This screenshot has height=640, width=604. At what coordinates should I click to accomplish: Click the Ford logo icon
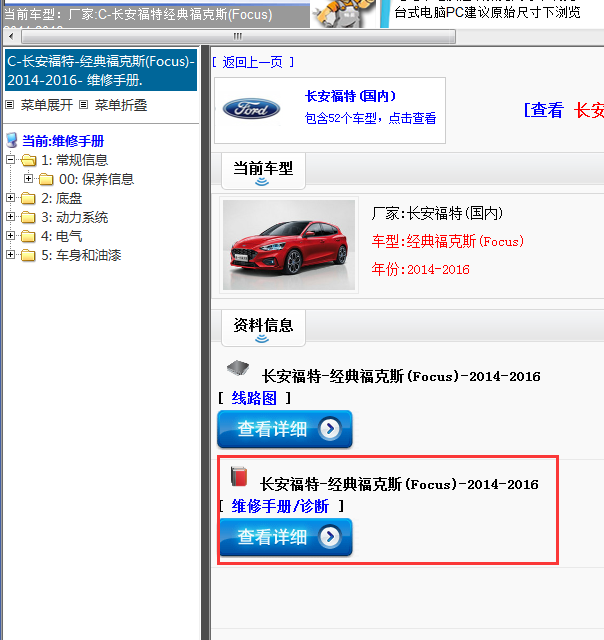[251, 109]
